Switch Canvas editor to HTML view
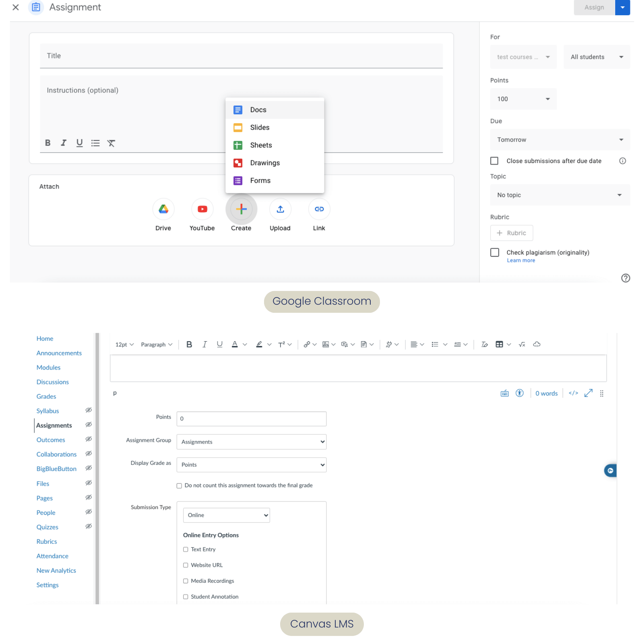 pyautogui.click(x=574, y=393)
